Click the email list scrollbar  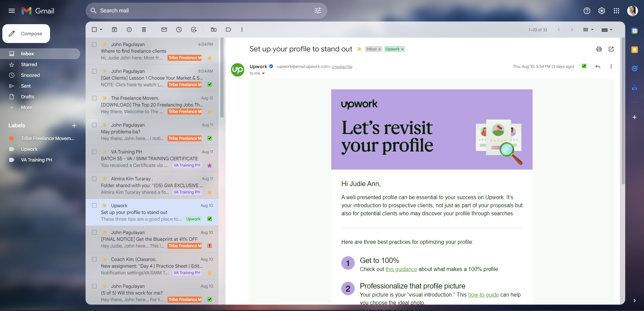221,78
